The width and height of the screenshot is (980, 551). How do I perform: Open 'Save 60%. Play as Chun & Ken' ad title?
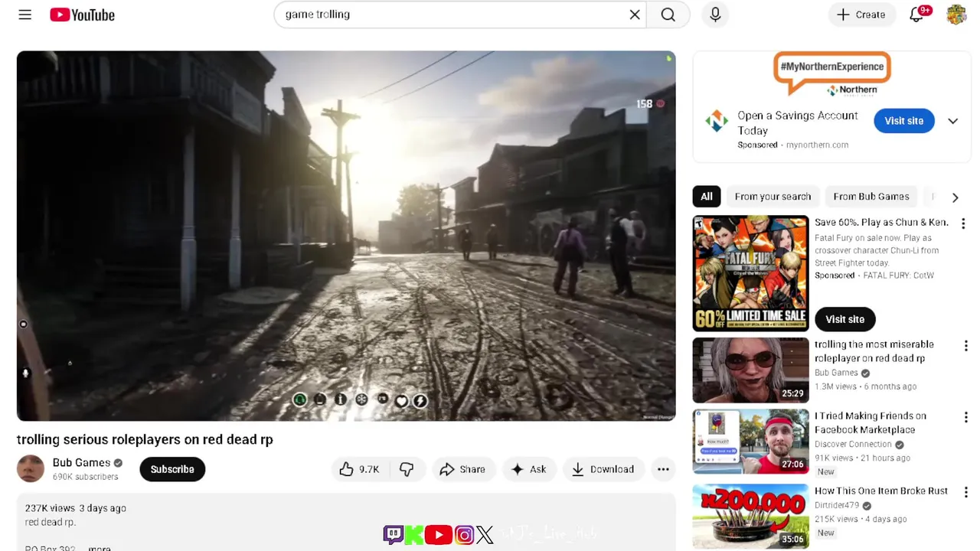click(x=881, y=222)
